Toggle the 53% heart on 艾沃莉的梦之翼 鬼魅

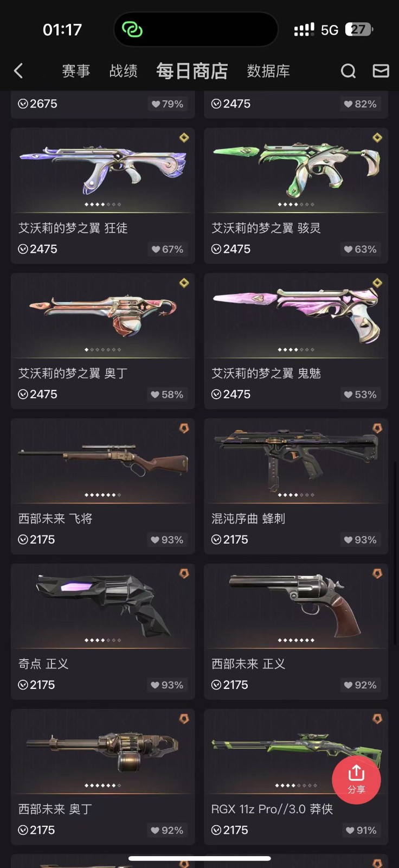click(360, 394)
